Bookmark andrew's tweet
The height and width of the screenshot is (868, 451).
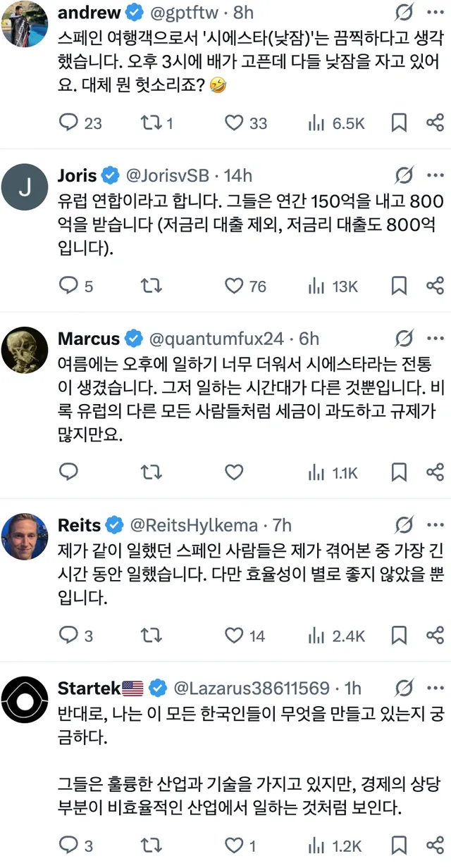click(x=399, y=123)
